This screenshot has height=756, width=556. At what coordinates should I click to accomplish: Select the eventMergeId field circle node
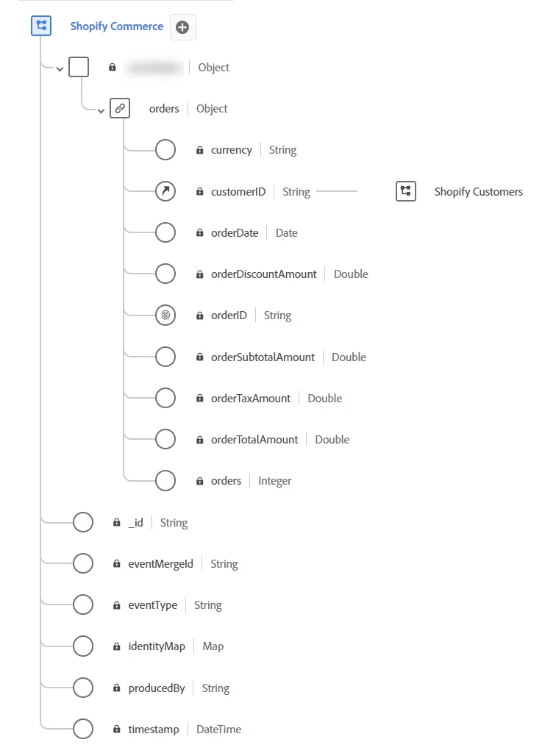point(83,563)
